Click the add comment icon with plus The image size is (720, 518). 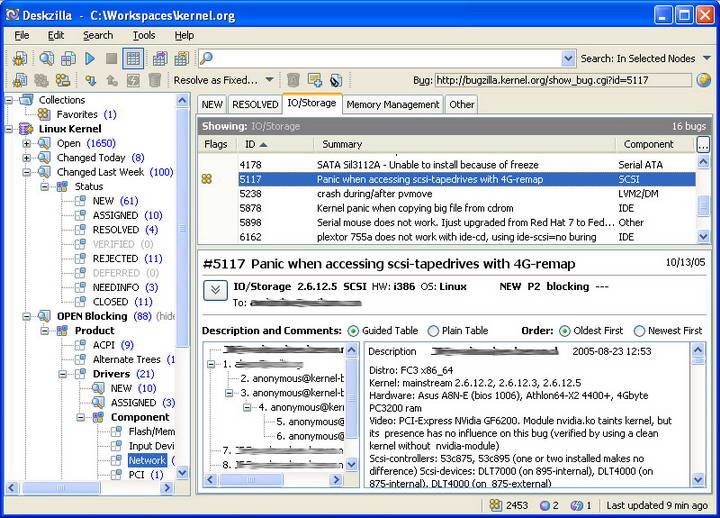(315, 80)
